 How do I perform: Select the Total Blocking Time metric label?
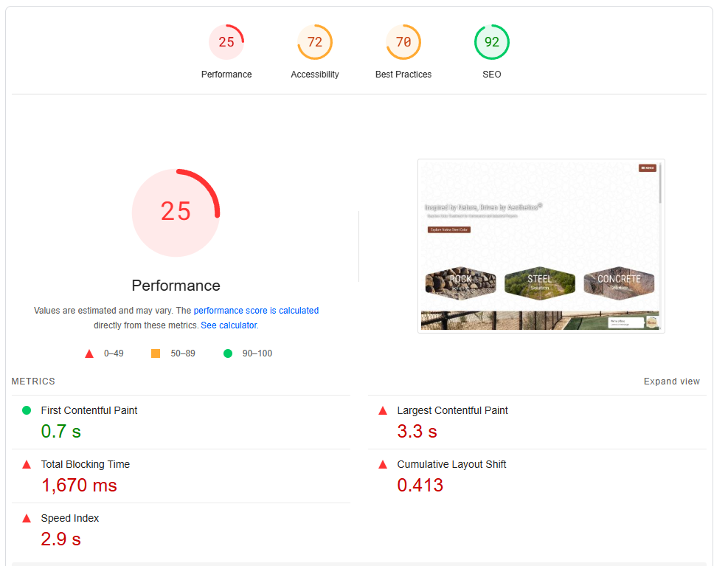coord(86,464)
